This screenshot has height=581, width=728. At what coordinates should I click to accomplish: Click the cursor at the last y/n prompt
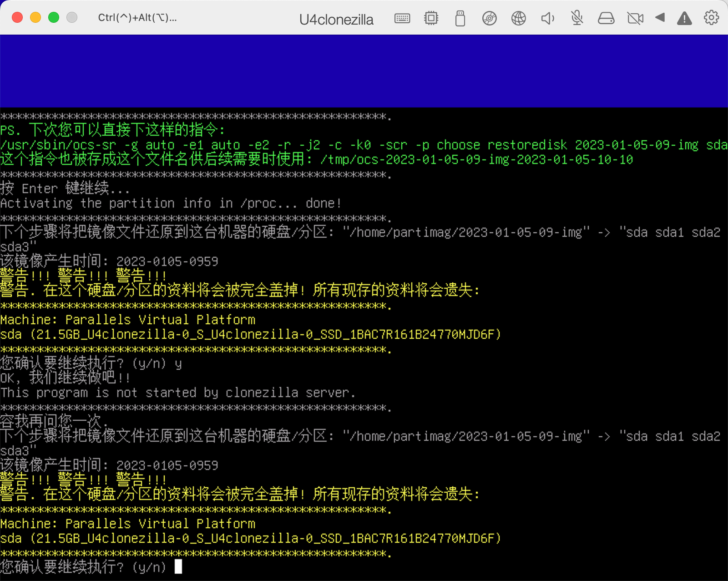tap(178, 567)
